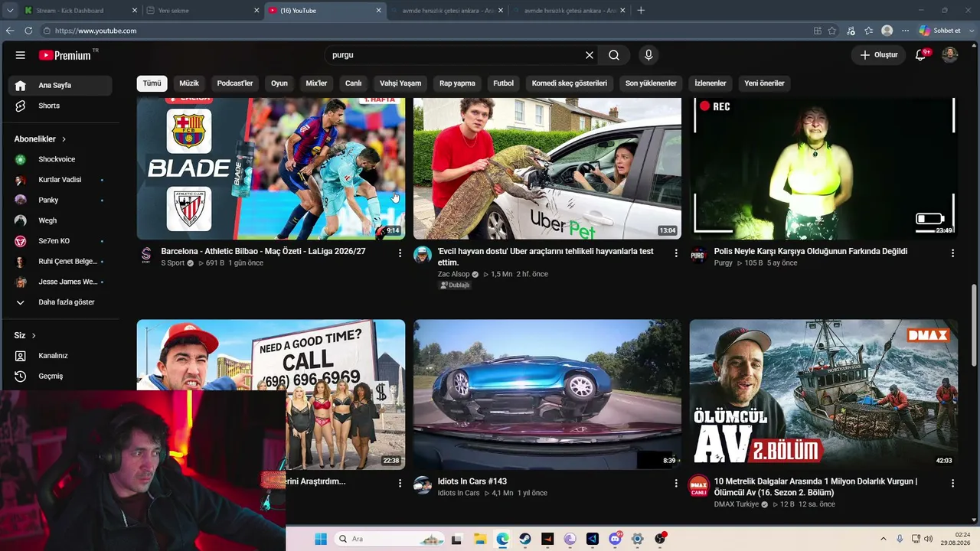Start voice search with the microphone
The height and width of the screenshot is (551, 980).
[648, 55]
